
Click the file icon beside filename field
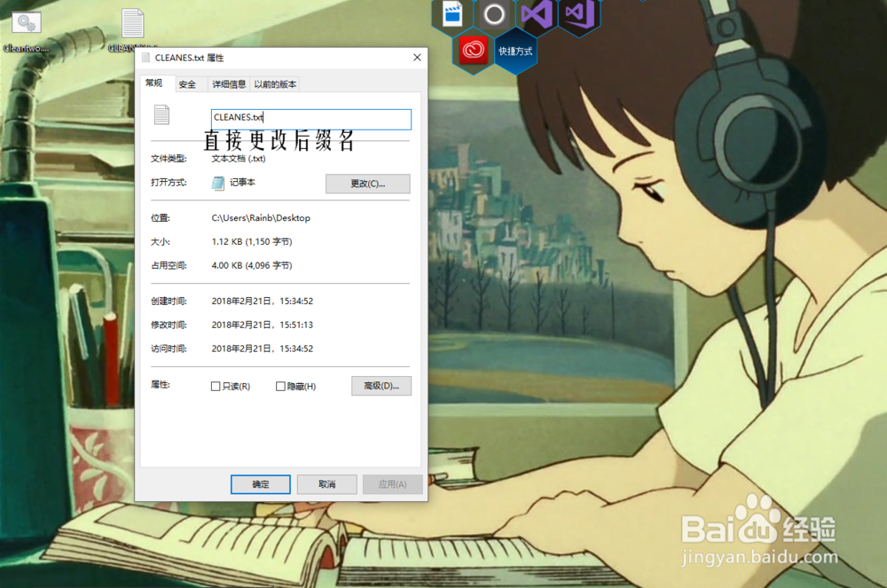coord(161,114)
